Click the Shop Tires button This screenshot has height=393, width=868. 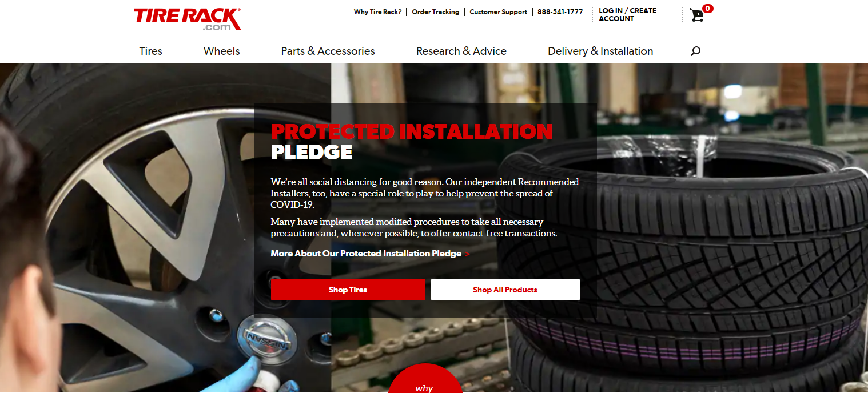point(348,290)
